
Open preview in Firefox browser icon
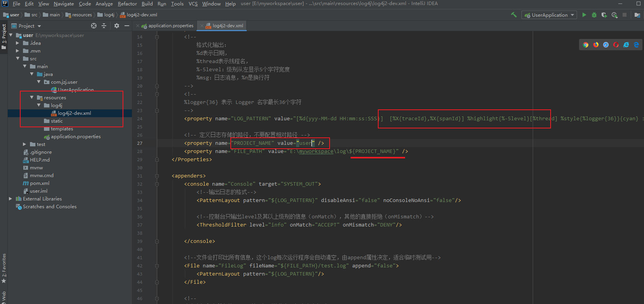point(596,45)
